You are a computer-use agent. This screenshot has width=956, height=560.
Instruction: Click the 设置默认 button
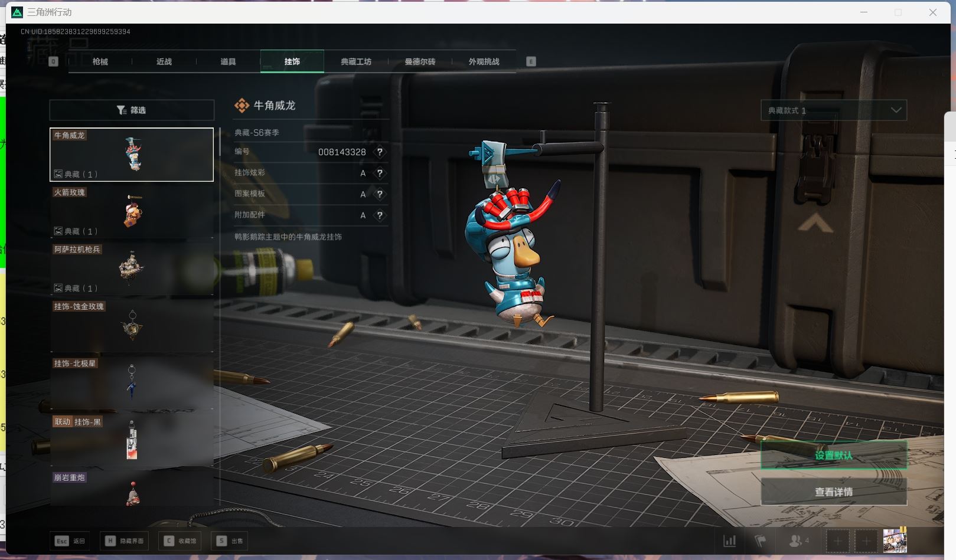[x=833, y=455]
